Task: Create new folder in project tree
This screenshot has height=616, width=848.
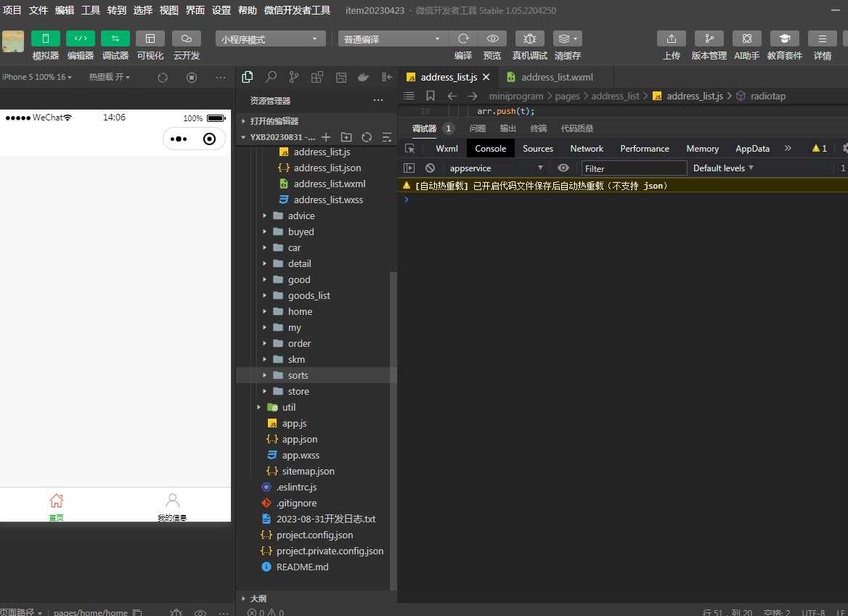Action: (346, 137)
